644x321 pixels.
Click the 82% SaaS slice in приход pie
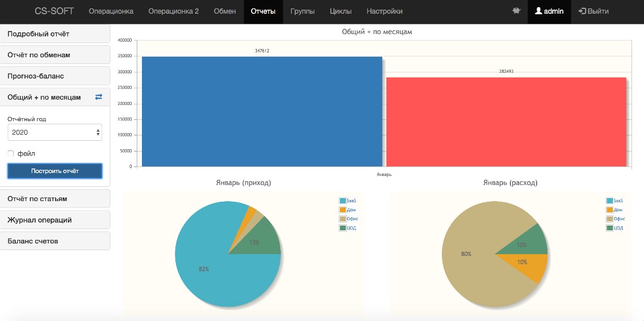point(204,269)
